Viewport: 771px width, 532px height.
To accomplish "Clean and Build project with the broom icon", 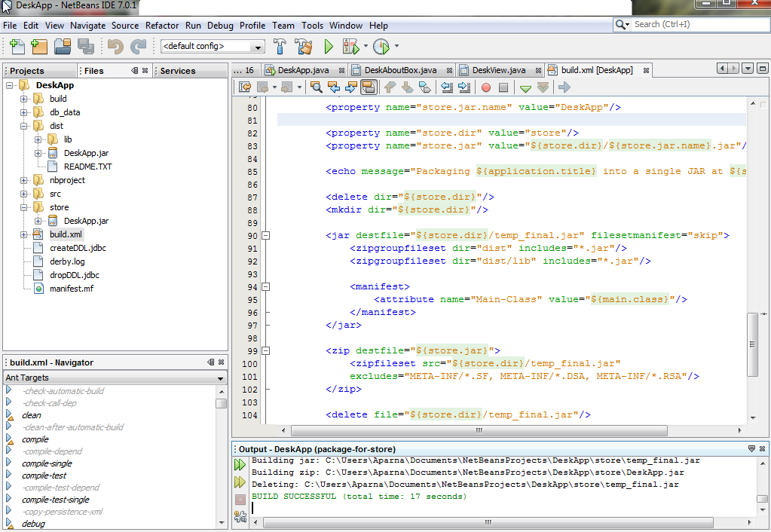I will 301,45.
